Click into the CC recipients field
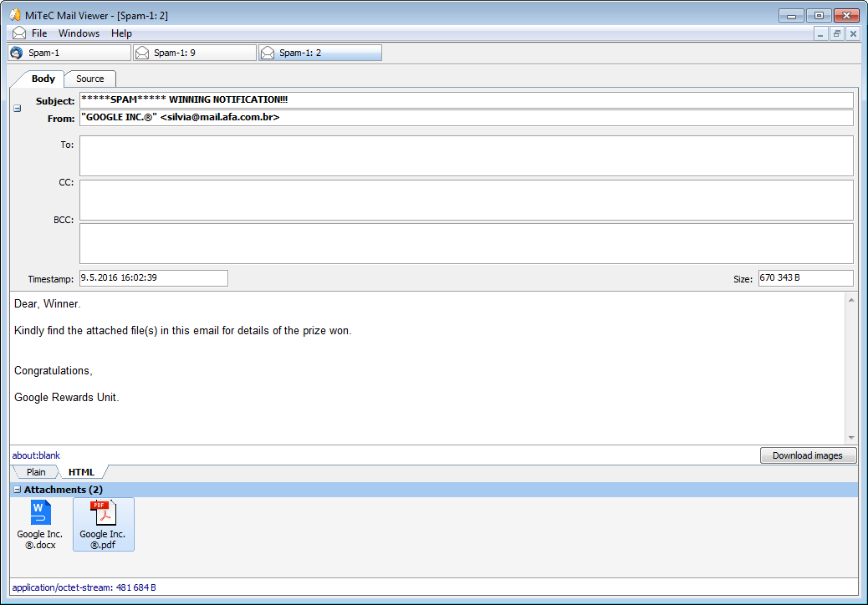The width and height of the screenshot is (868, 605). [x=466, y=200]
